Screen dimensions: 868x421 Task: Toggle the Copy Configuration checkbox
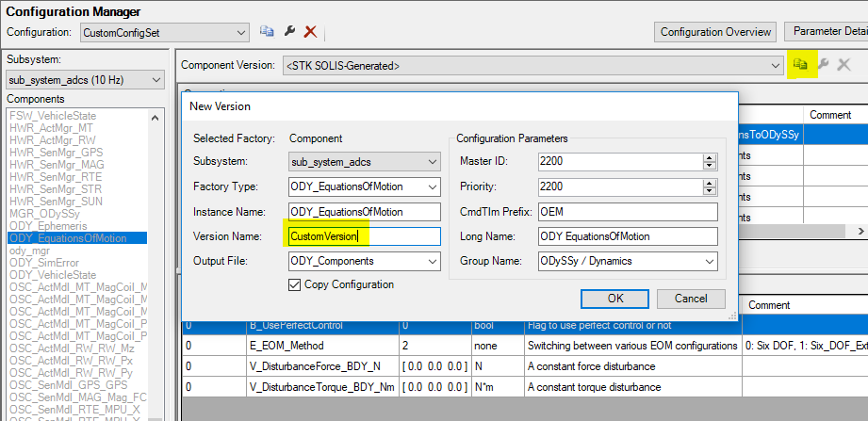tap(295, 284)
